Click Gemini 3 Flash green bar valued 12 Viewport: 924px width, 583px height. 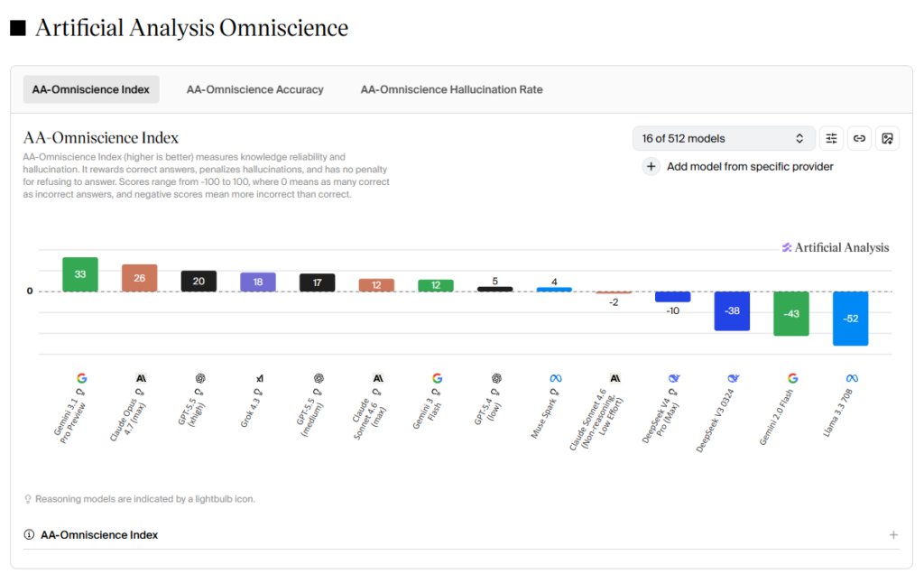coord(436,285)
